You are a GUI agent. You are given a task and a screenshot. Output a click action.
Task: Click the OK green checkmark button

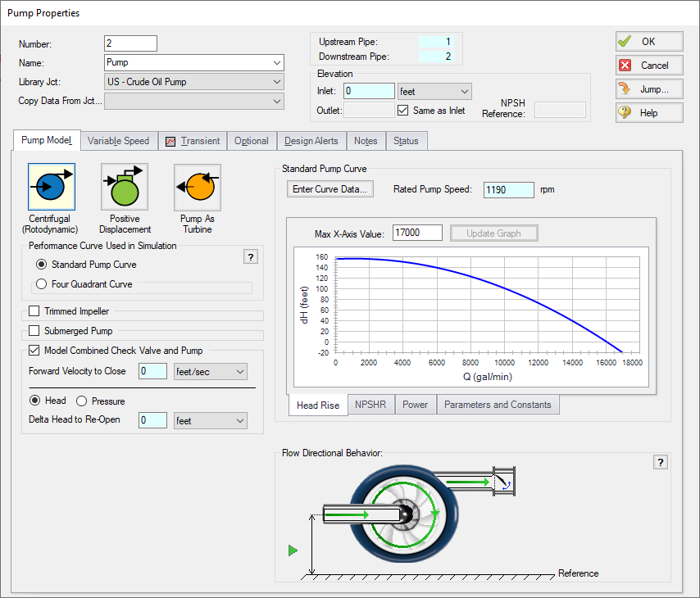click(648, 41)
